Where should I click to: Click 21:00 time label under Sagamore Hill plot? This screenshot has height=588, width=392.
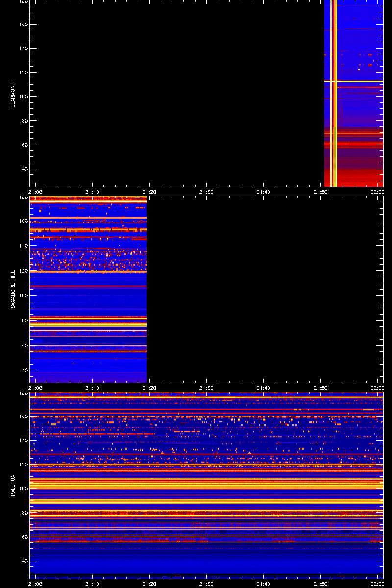tap(35, 388)
